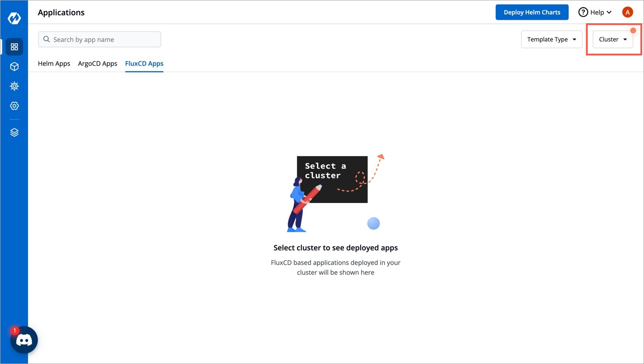Click the Help question mark icon
Viewport: 644px width, 364px height.
[x=583, y=13]
